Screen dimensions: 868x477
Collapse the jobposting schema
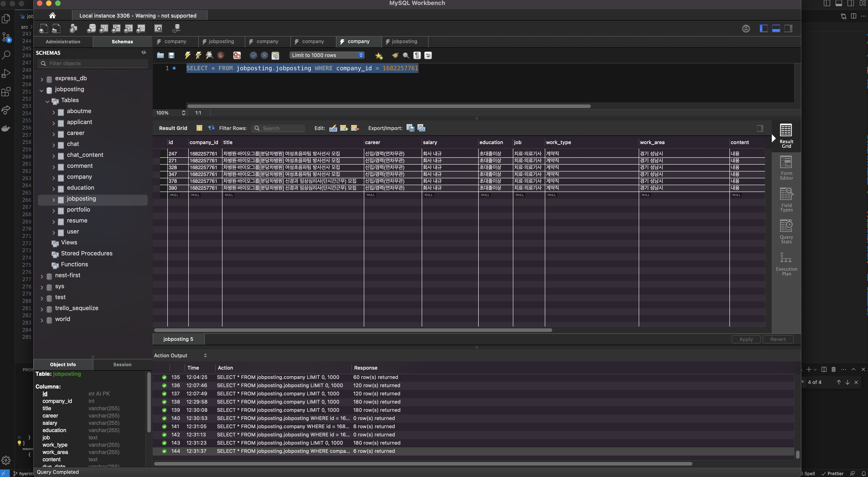(42, 91)
